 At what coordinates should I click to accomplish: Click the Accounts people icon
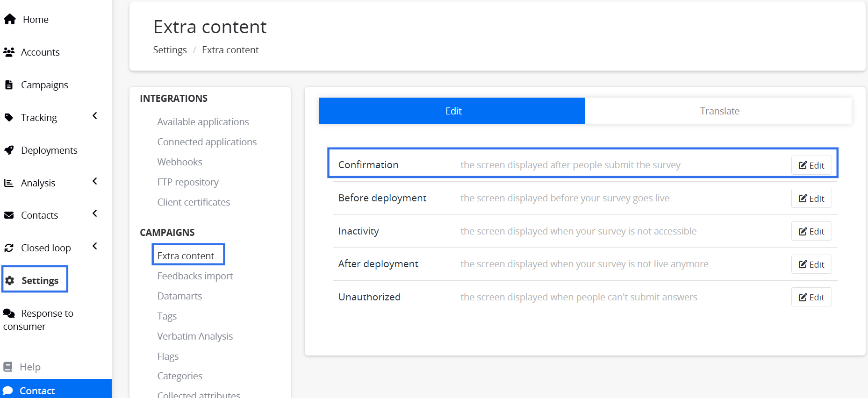point(9,52)
